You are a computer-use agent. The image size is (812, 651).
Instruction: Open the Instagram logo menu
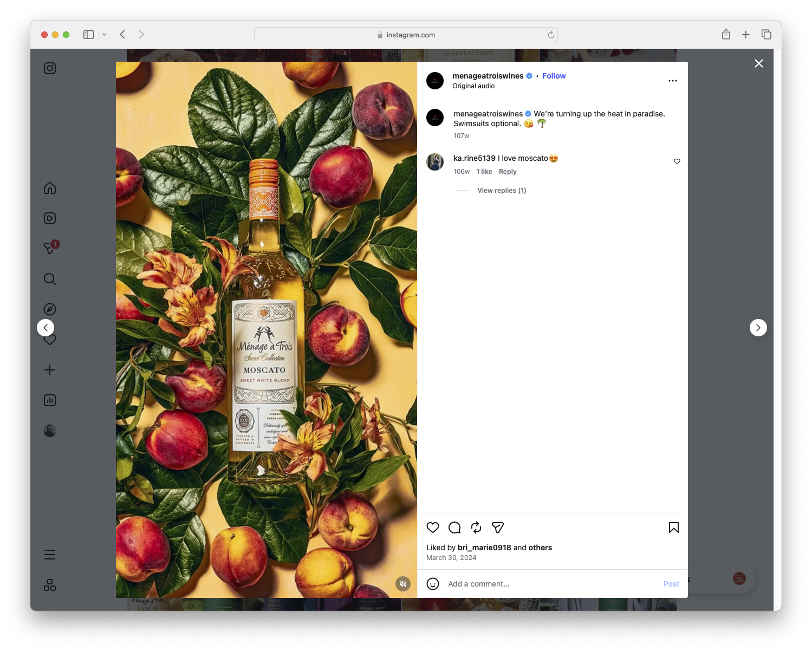click(x=49, y=68)
